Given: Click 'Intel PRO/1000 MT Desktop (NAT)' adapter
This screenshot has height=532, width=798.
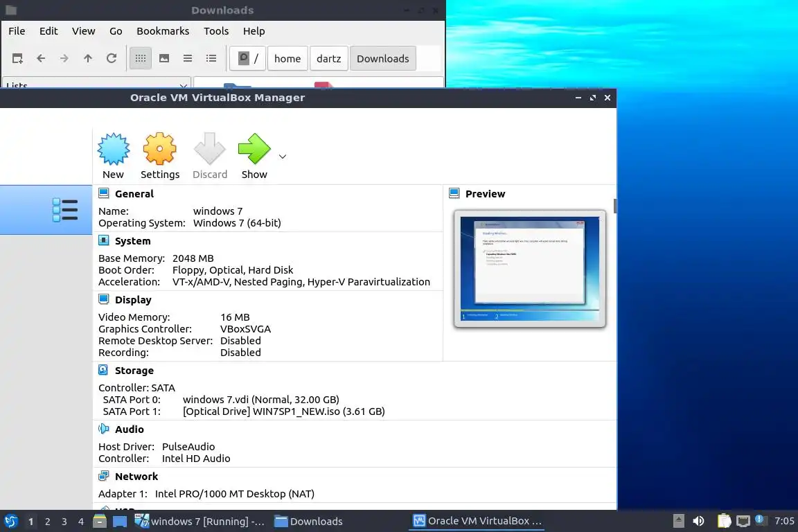Looking at the screenshot, I should 235,494.
